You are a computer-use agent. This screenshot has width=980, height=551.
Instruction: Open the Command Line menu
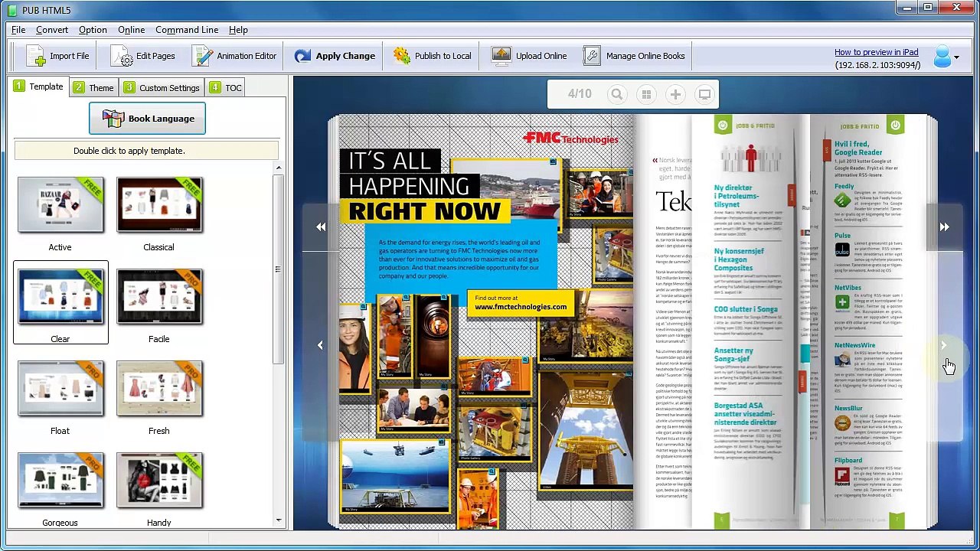pyautogui.click(x=187, y=30)
